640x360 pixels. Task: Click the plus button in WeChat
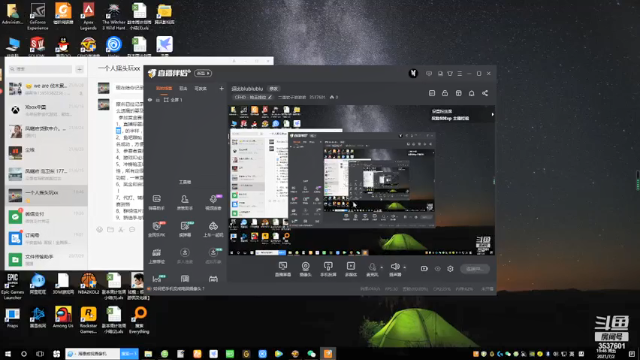click(x=80, y=69)
